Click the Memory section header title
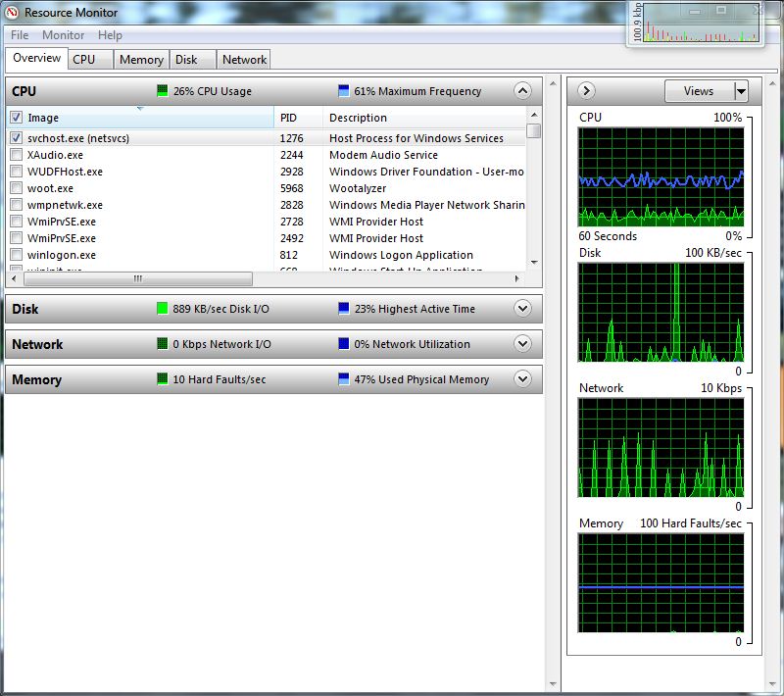Screen dimensions: 784x696 coord(36,380)
